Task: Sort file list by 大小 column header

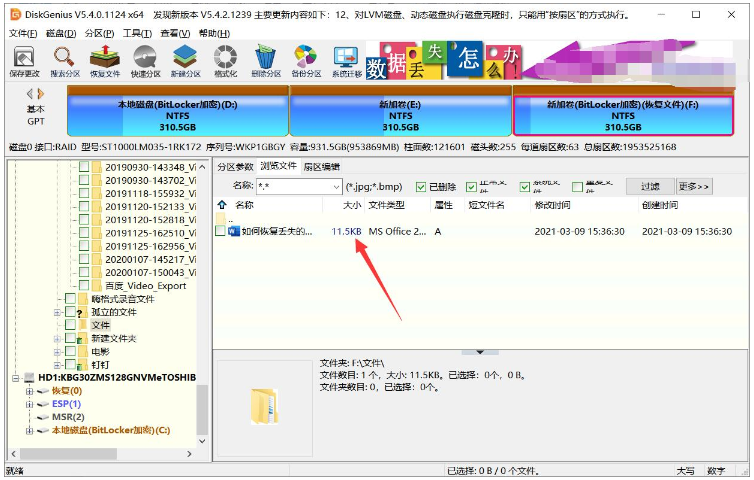Action: [352, 205]
